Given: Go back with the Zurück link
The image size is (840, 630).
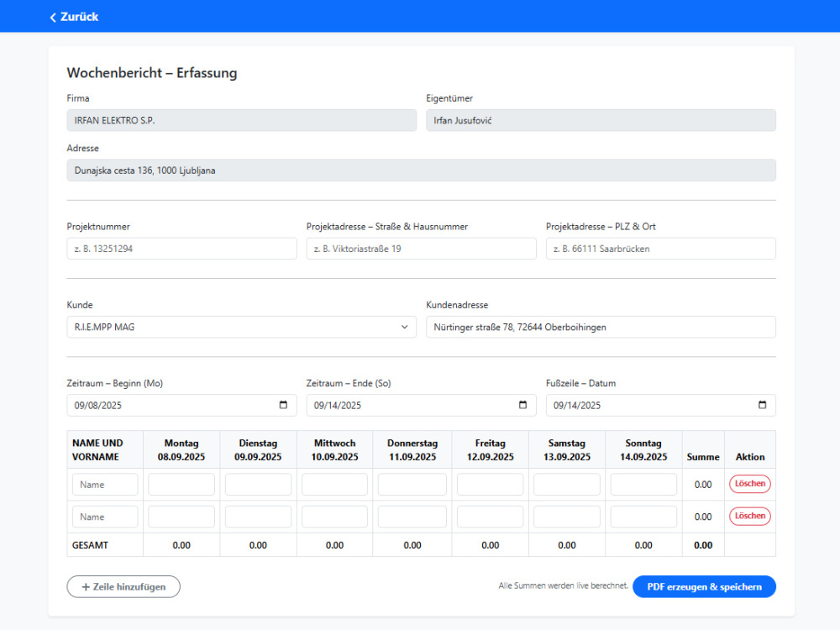Looking at the screenshot, I should coord(74,17).
